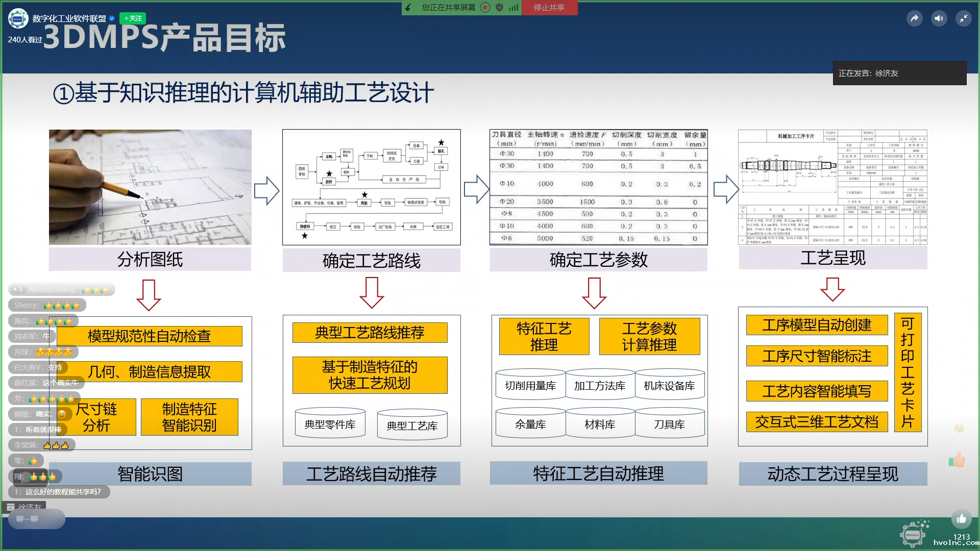Click the floating hand emoji reaction

point(957,460)
